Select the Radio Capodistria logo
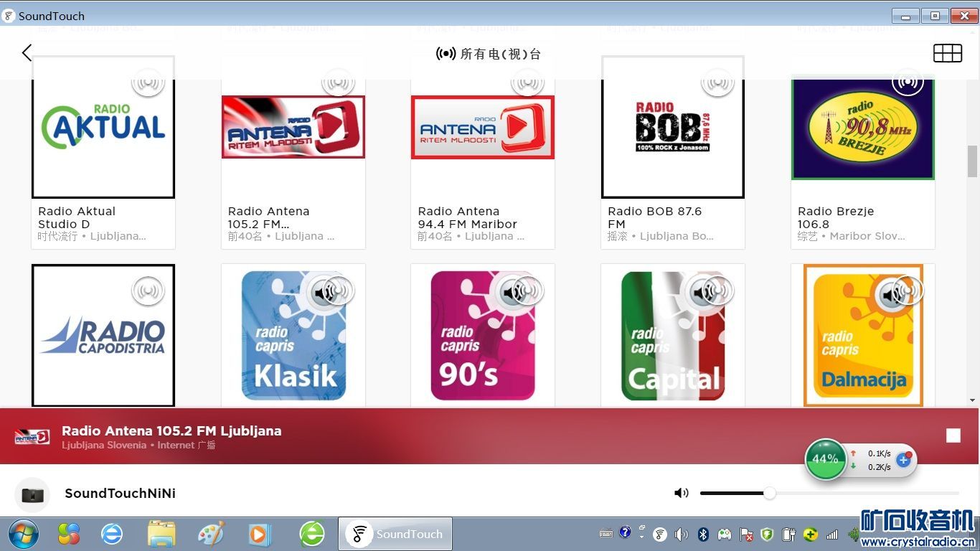980x551 pixels. point(103,335)
